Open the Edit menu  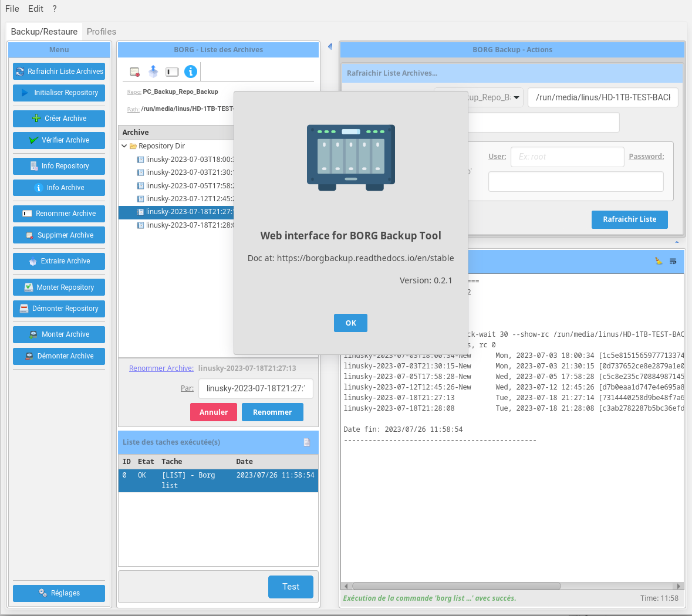(x=36, y=9)
